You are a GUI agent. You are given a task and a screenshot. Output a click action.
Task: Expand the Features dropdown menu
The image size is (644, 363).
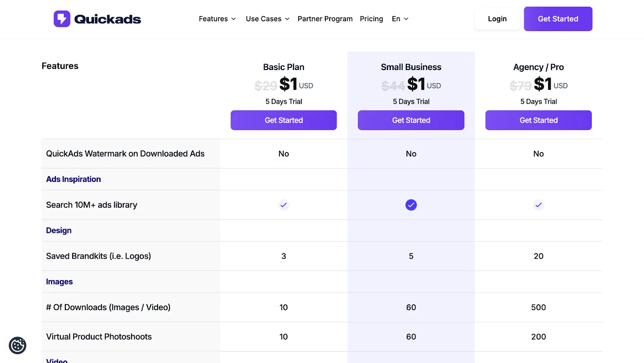pyautogui.click(x=217, y=19)
